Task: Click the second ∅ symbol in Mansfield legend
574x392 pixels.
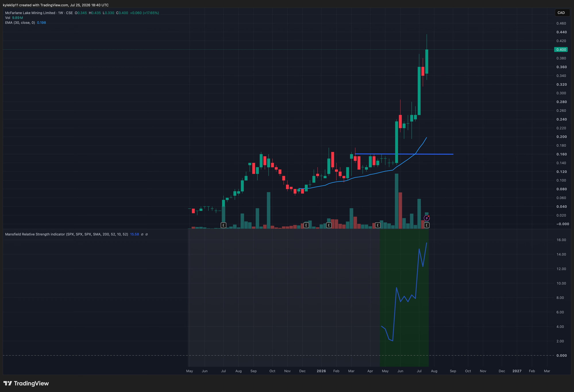Action: pyautogui.click(x=147, y=234)
